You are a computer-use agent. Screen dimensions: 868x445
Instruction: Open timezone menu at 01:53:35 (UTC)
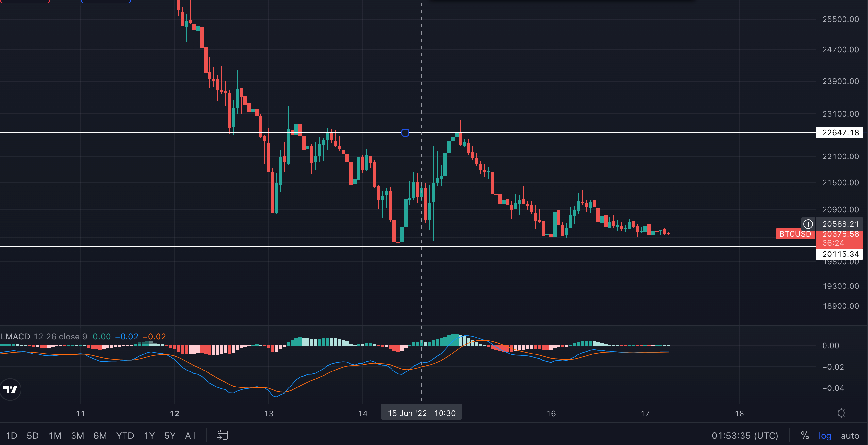745,436
